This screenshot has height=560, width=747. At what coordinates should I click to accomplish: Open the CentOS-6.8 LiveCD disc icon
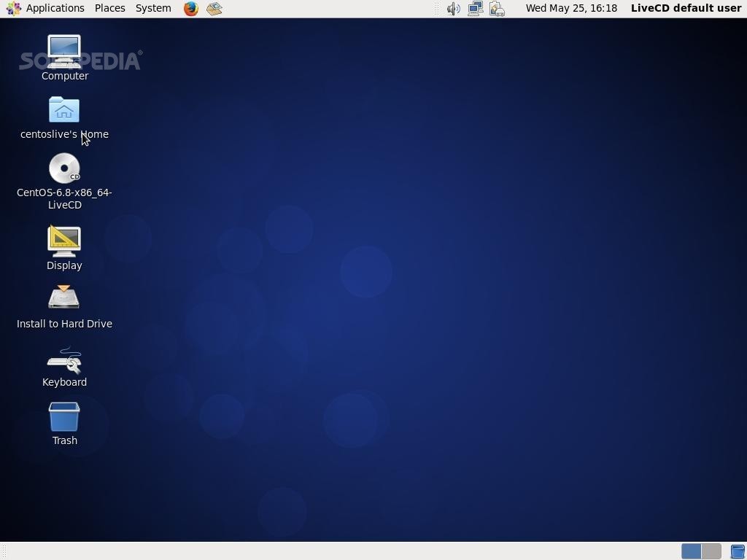click(64, 168)
